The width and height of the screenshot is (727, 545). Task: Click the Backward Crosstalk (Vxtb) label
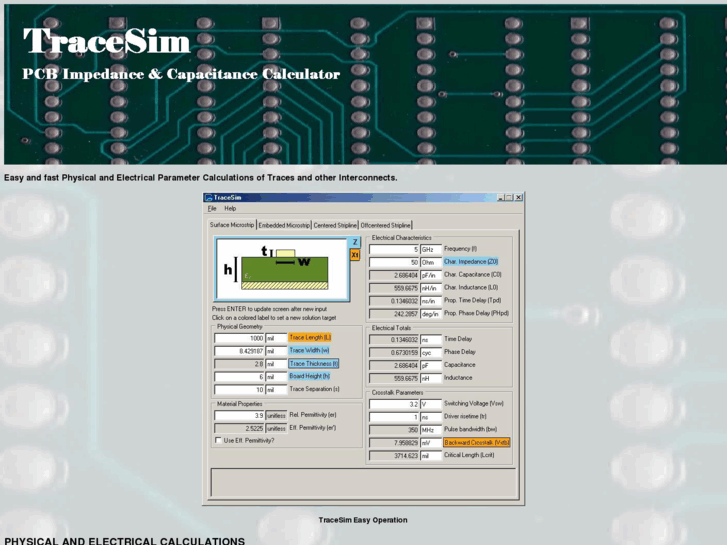click(477, 442)
